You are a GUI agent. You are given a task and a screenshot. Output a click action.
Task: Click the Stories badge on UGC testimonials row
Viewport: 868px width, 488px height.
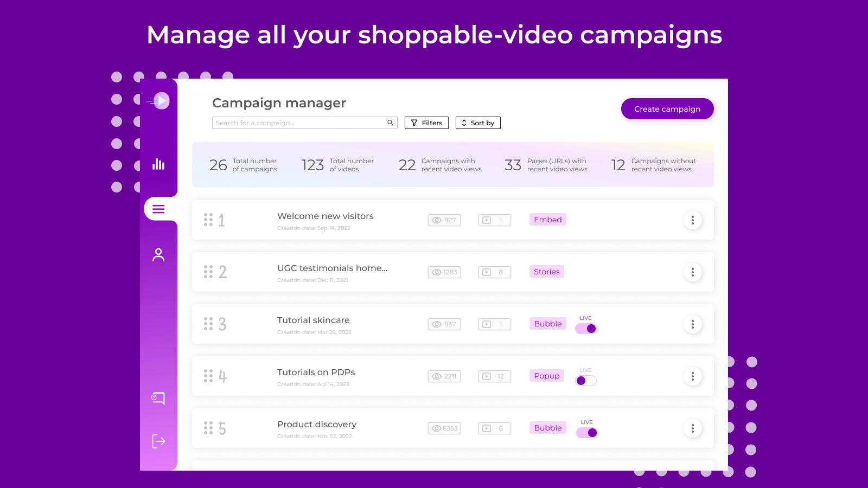tap(546, 271)
